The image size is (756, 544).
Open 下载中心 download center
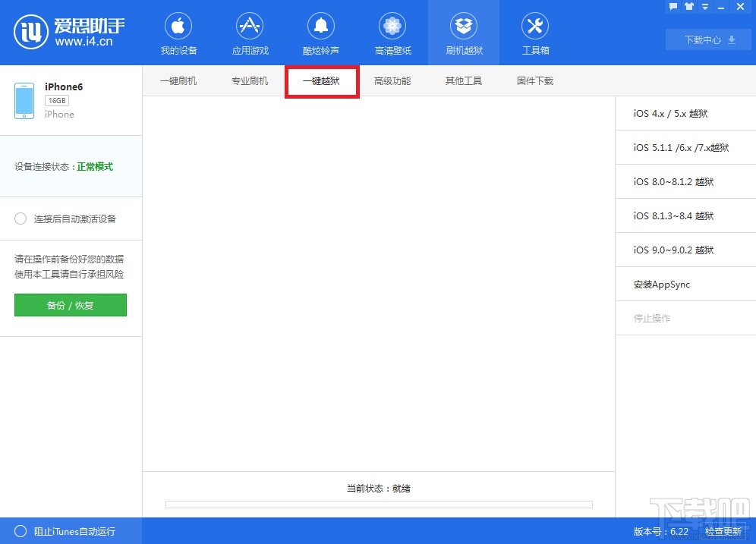click(x=707, y=39)
